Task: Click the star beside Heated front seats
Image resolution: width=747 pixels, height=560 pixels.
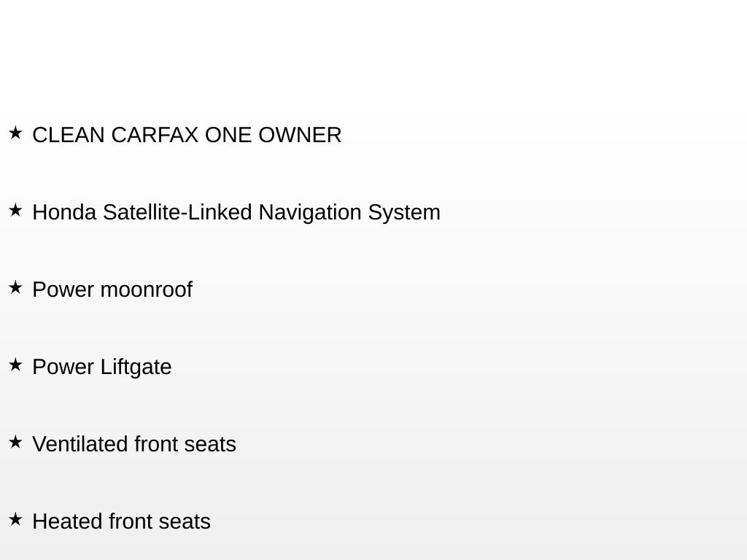Action: tap(15, 519)
